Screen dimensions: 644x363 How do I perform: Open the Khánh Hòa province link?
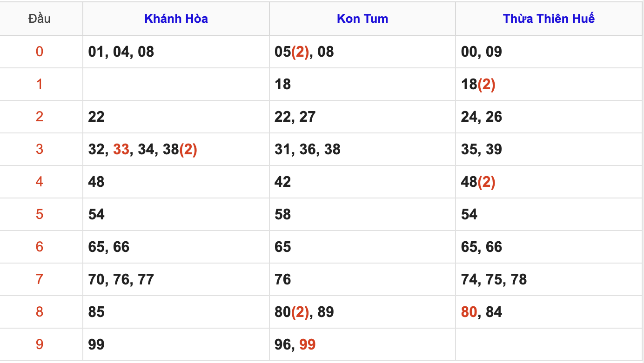point(176,19)
